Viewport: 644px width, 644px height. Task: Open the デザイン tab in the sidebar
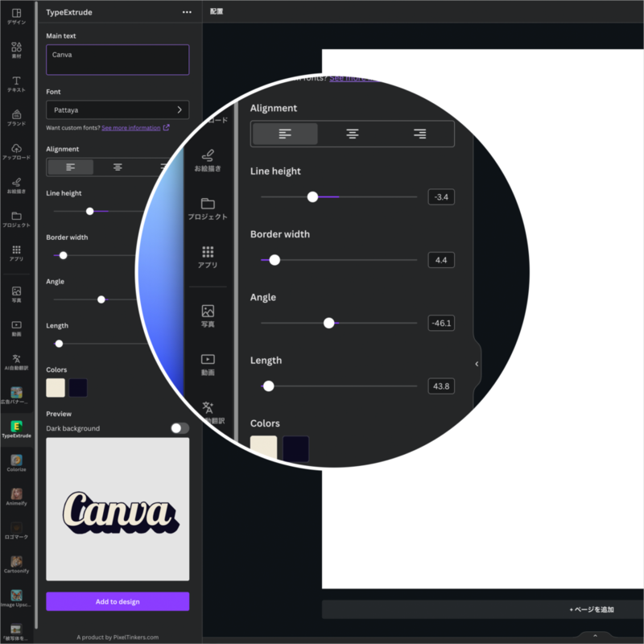(x=16, y=16)
